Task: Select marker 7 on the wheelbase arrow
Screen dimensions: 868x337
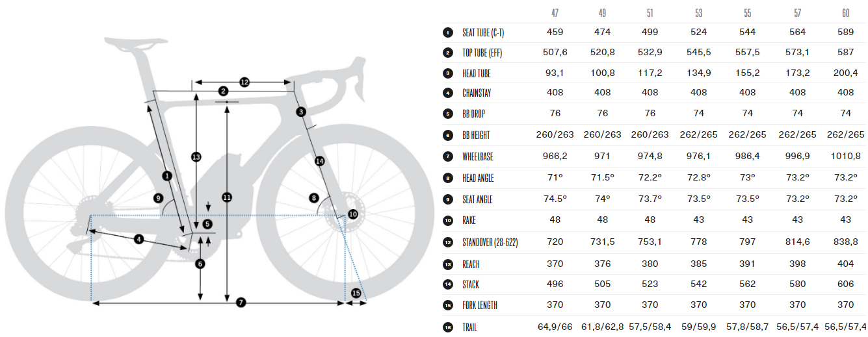Action: 241,303
